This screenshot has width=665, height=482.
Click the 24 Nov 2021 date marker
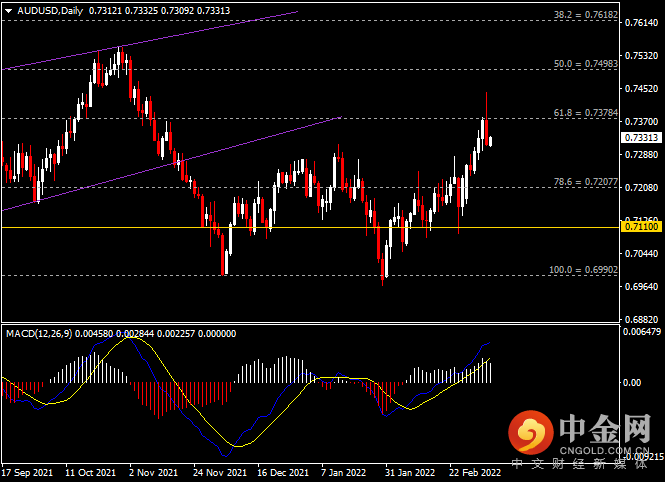click(219, 470)
